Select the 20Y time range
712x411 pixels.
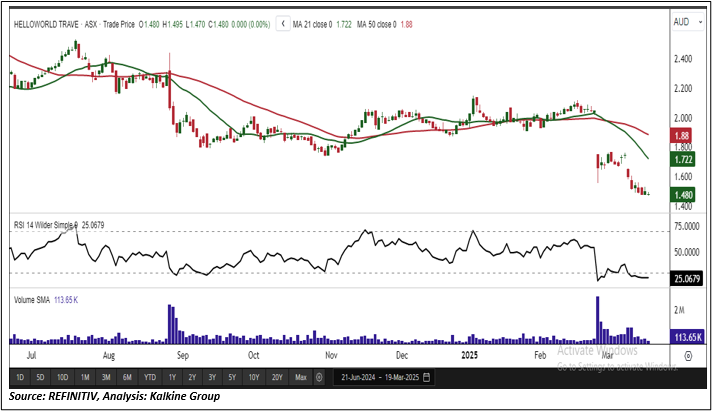[x=277, y=377]
